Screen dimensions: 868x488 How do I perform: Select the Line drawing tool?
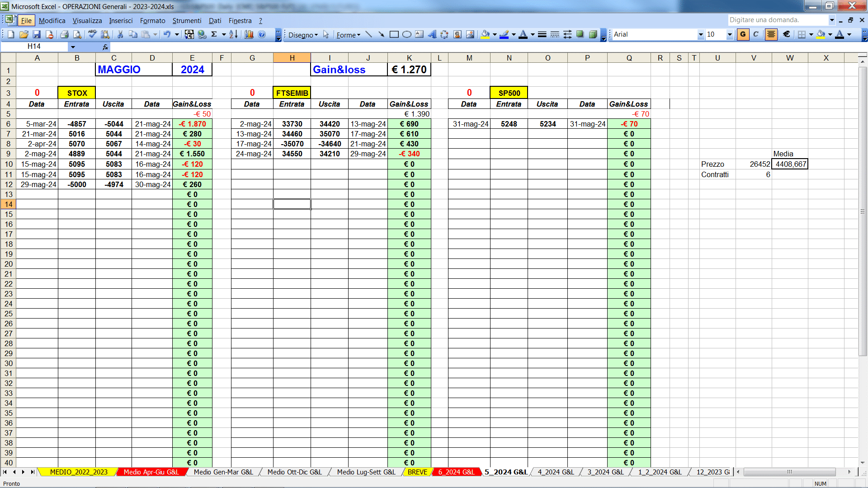(368, 34)
